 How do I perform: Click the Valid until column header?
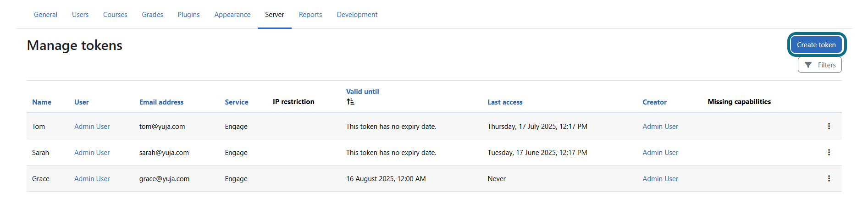(x=362, y=92)
